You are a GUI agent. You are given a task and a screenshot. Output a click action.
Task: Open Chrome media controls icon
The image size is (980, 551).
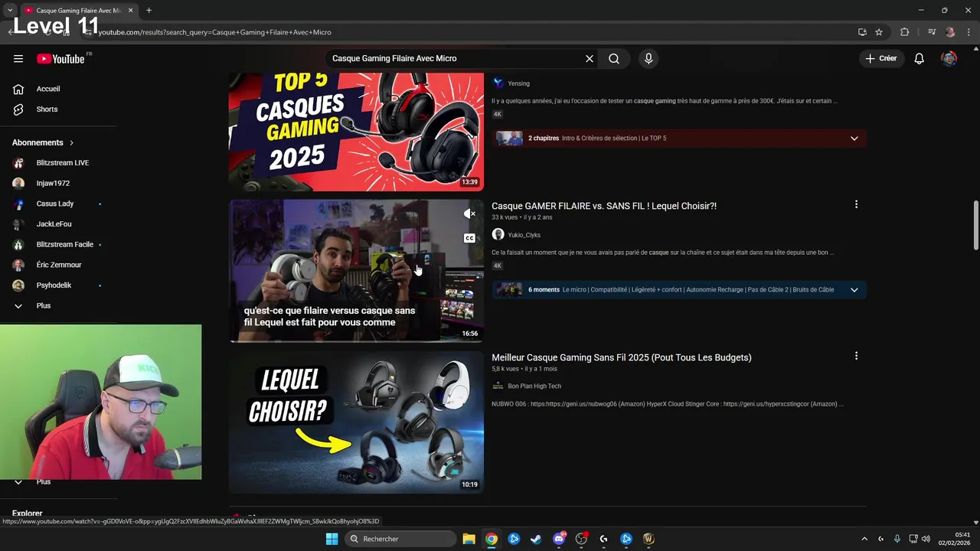[x=932, y=32]
